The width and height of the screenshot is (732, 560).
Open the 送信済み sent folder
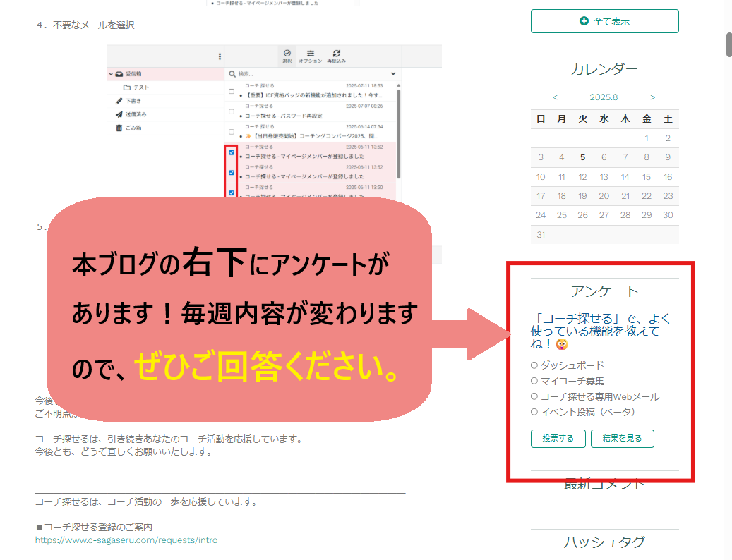tap(131, 114)
